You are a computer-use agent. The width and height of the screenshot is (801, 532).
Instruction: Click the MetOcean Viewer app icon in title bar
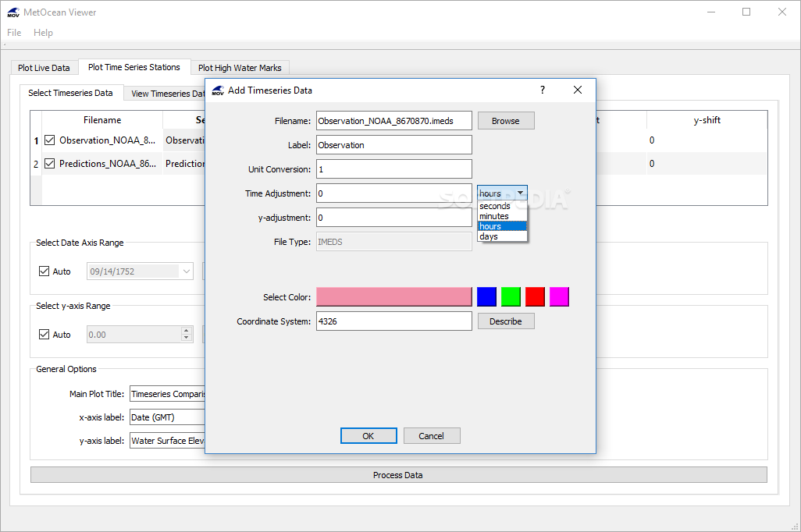pyautogui.click(x=13, y=12)
